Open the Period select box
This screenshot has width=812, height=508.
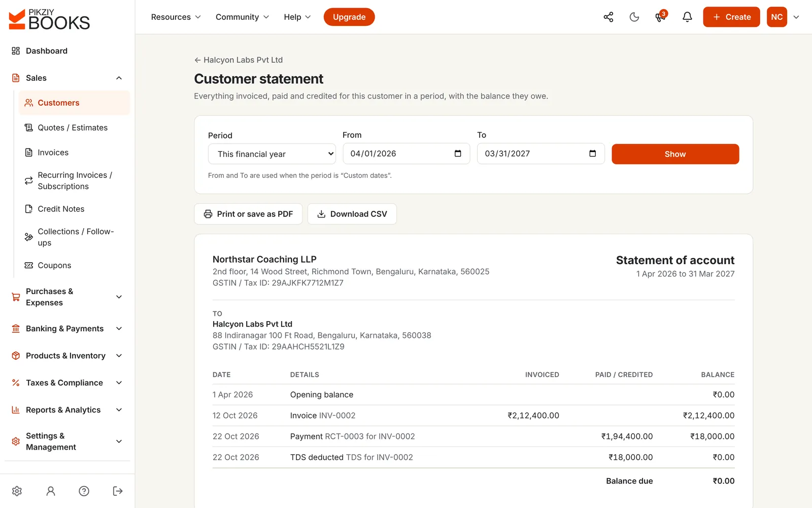(272, 154)
